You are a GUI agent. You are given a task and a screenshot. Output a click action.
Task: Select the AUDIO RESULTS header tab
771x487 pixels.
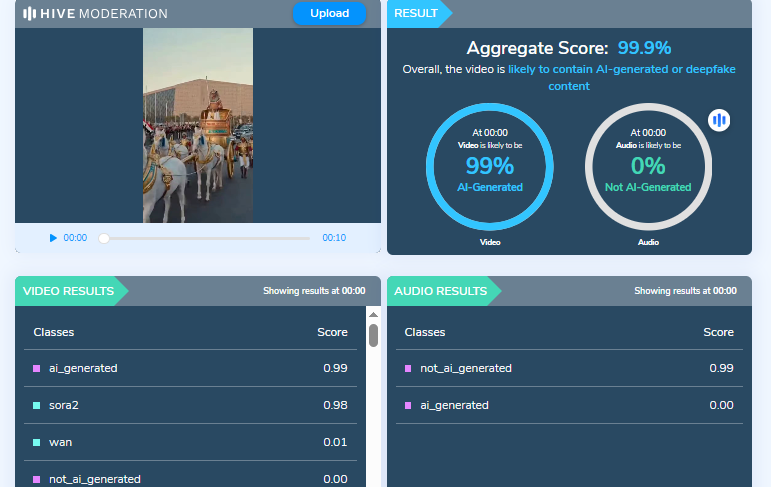tap(440, 291)
